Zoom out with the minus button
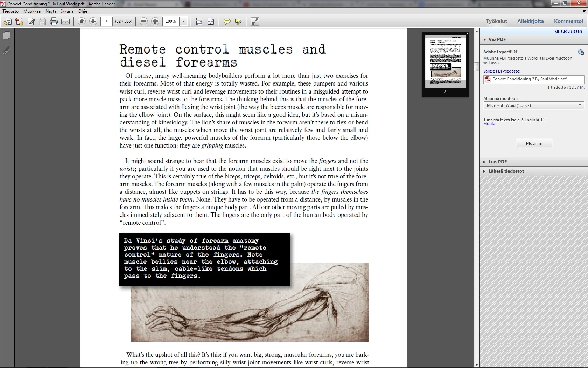The image size is (588, 368). pyautogui.click(x=143, y=21)
